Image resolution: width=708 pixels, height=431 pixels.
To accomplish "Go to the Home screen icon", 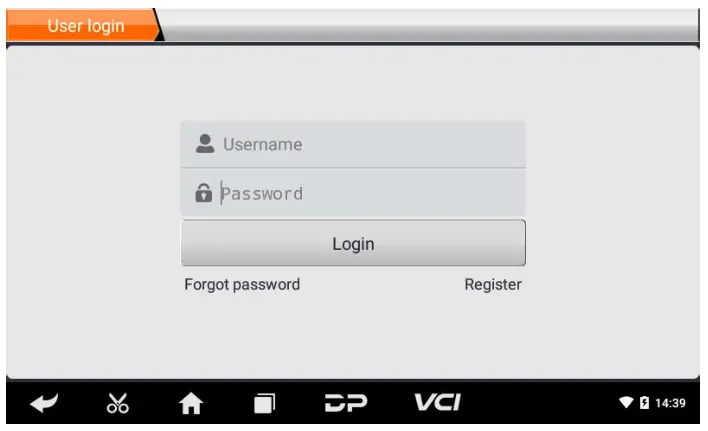I will [191, 403].
